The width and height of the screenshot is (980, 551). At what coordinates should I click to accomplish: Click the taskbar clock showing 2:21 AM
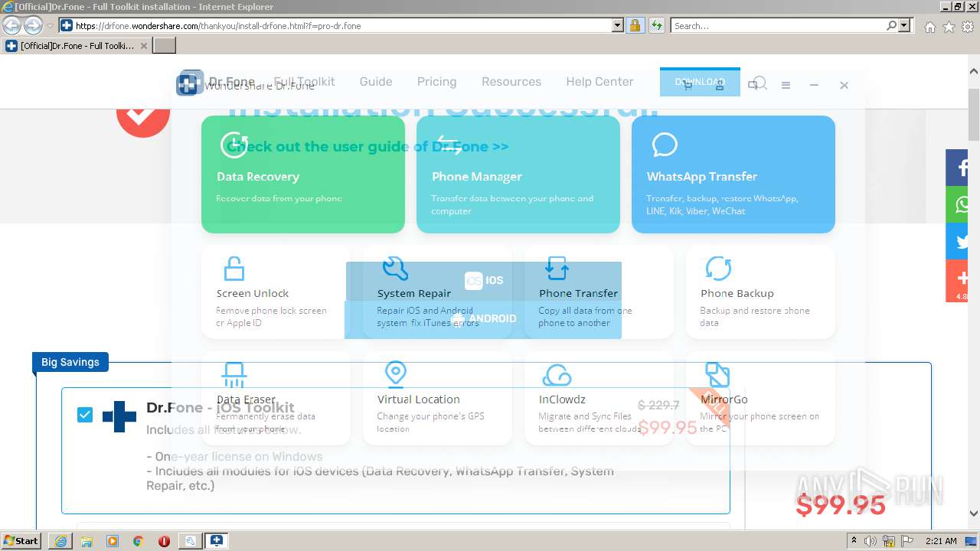pyautogui.click(x=941, y=540)
